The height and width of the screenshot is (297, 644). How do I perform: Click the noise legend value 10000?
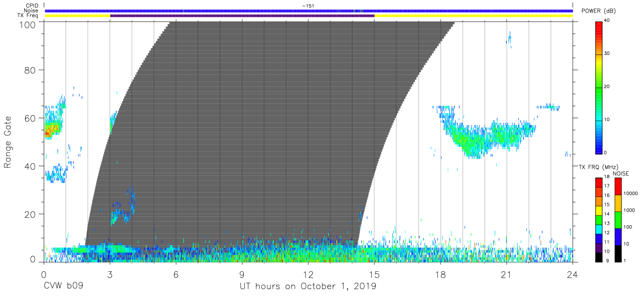coord(630,194)
